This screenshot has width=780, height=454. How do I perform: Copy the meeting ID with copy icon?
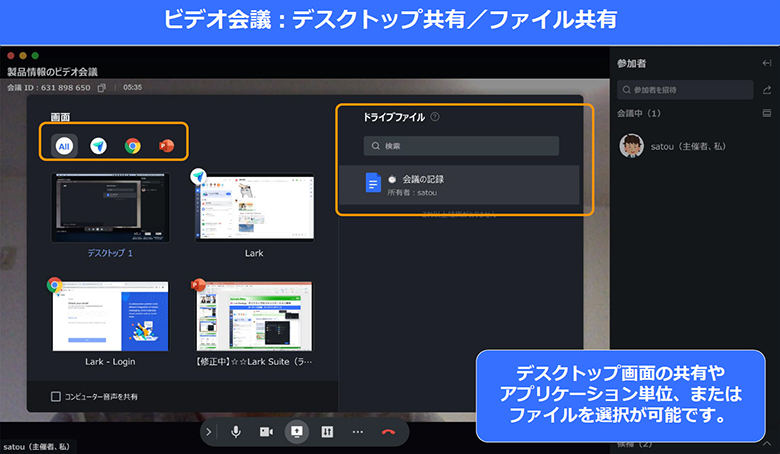click(x=101, y=88)
